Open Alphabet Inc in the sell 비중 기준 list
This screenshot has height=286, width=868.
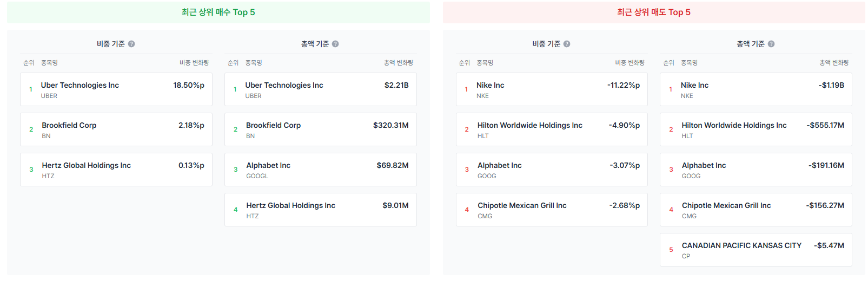552,170
